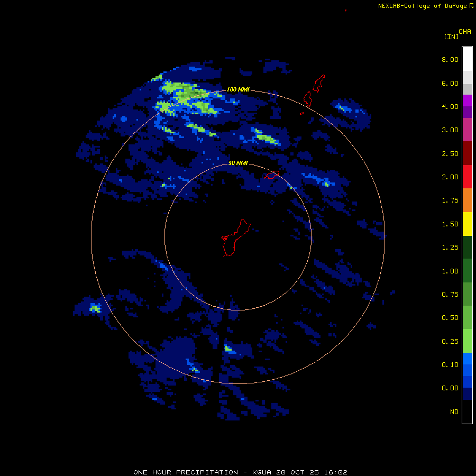Select the bright red legend swatch at 2.00
The height and width of the screenshot is (476, 476).
point(467,177)
